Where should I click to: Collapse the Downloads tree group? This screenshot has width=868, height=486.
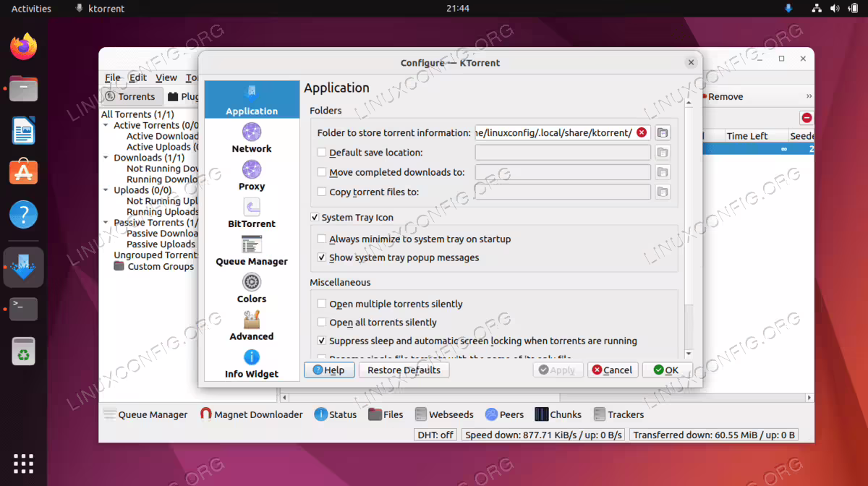(106, 158)
